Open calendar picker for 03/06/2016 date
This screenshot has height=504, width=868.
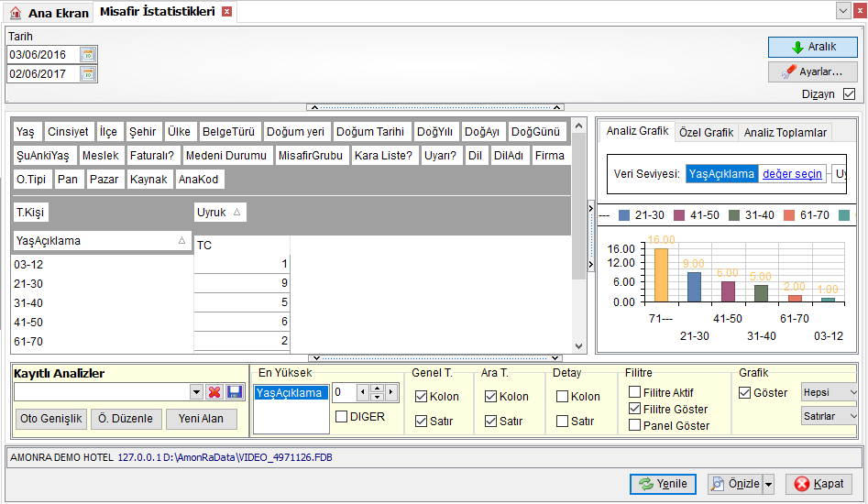(x=87, y=55)
